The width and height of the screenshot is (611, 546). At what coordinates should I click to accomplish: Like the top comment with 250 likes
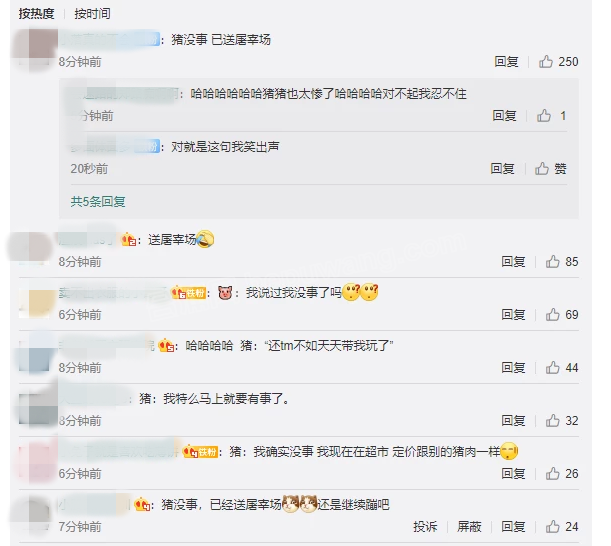[546, 62]
